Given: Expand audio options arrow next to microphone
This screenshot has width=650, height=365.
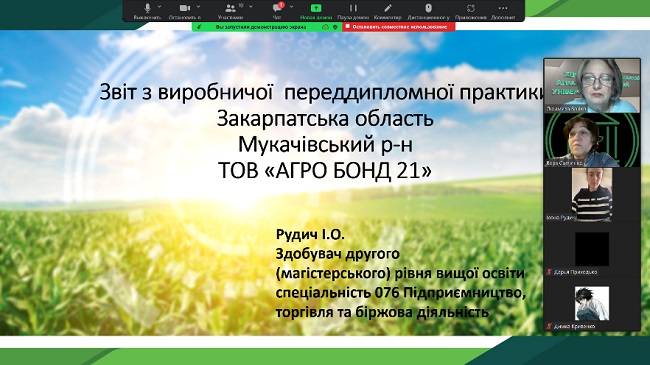Looking at the screenshot, I should pos(160,7).
